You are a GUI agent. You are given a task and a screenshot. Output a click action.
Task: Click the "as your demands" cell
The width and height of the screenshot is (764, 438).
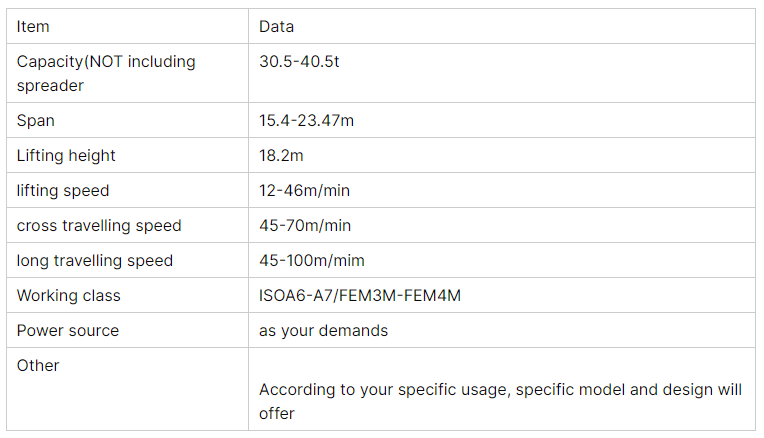point(323,331)
